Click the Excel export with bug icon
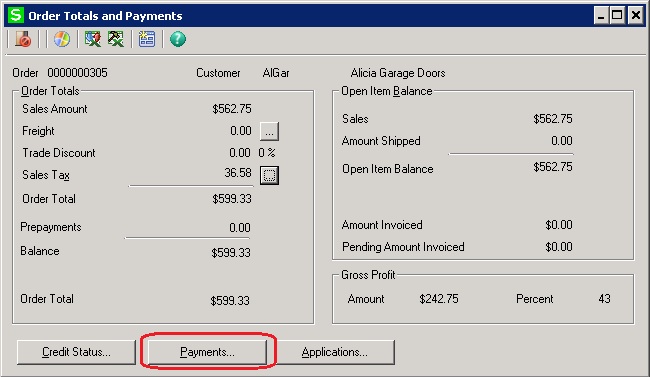This screenshot has height=377, width=650. (92, 39)
